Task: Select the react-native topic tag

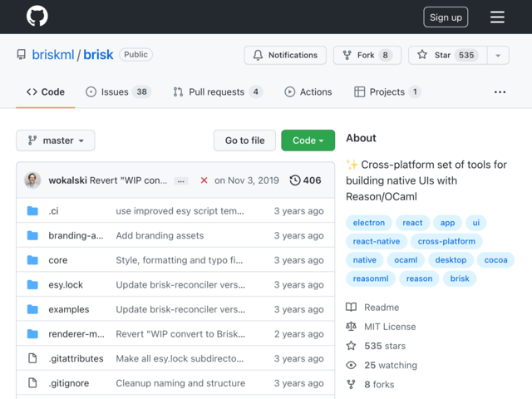Action: [x=377, y=241]
